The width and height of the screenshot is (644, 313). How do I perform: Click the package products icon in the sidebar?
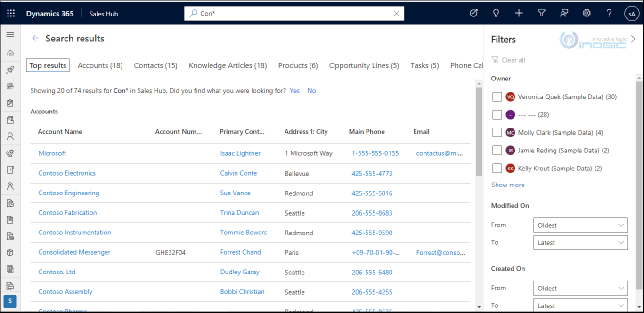(x=10, y=253)
